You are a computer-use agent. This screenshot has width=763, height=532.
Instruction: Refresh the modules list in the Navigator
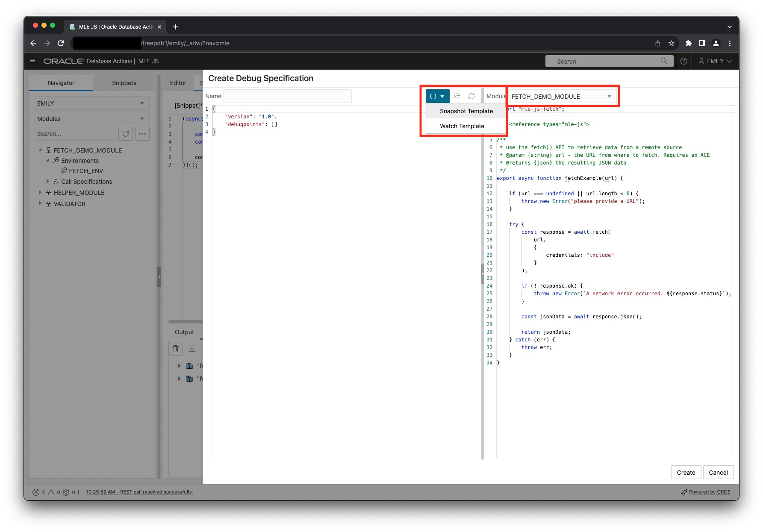pyautogui.click(x=125, y=134)
